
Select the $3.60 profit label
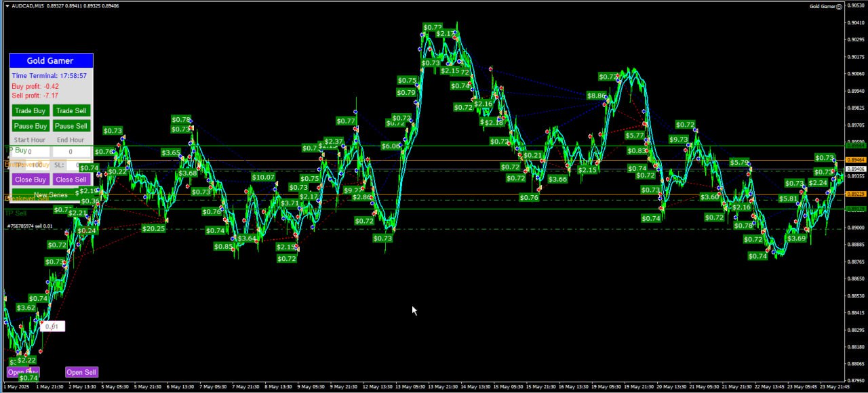coord(709,196)
